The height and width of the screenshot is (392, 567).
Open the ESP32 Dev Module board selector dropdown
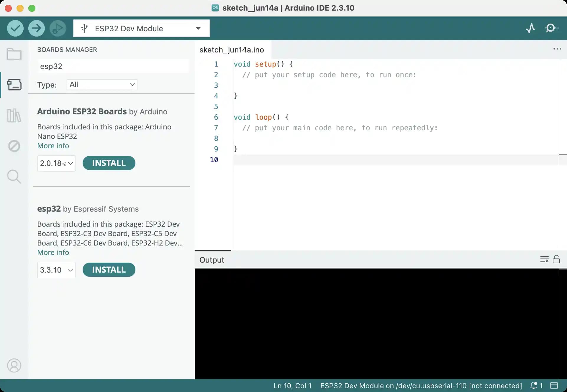click(142, 28)
